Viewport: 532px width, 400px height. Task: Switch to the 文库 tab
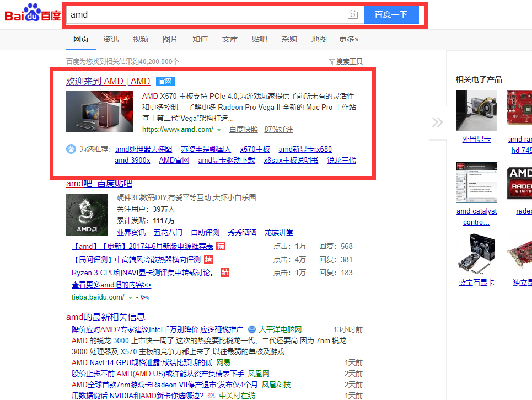[230, 39]
